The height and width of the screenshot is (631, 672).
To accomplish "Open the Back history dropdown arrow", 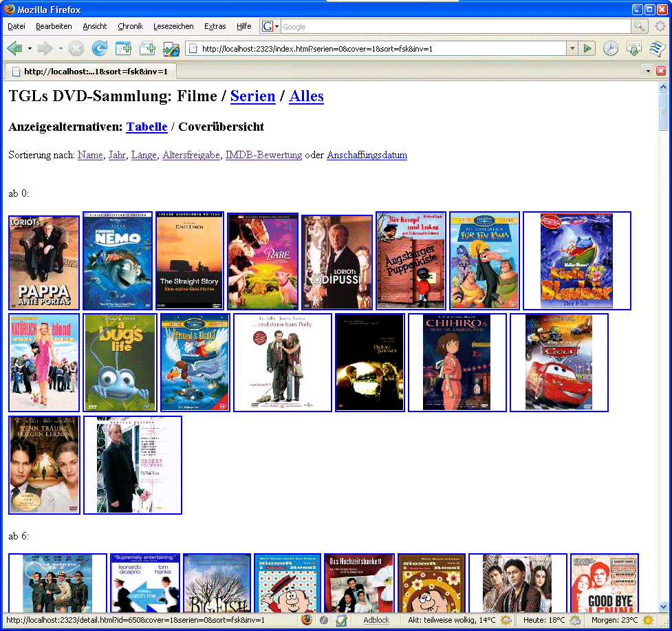I will (x=30, y=48).
